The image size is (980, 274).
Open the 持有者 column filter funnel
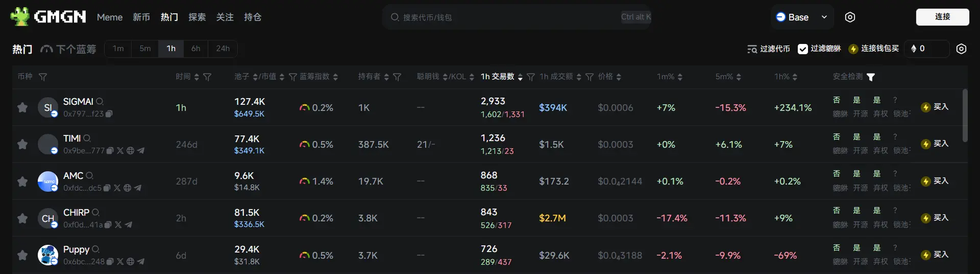[x=397, y=77]
